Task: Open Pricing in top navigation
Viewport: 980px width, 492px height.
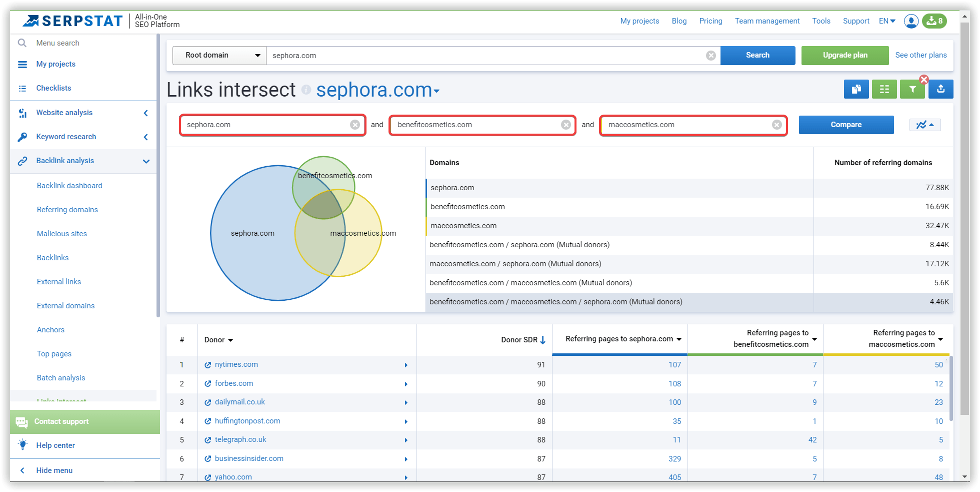Action: 710,21
